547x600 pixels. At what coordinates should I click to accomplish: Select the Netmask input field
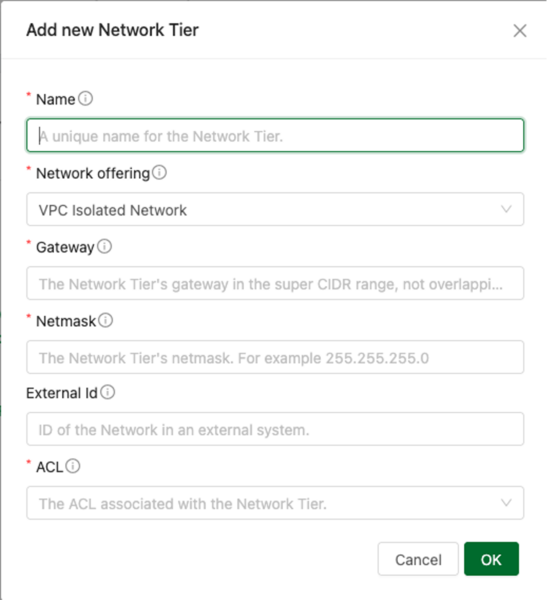tap(275, 357)
